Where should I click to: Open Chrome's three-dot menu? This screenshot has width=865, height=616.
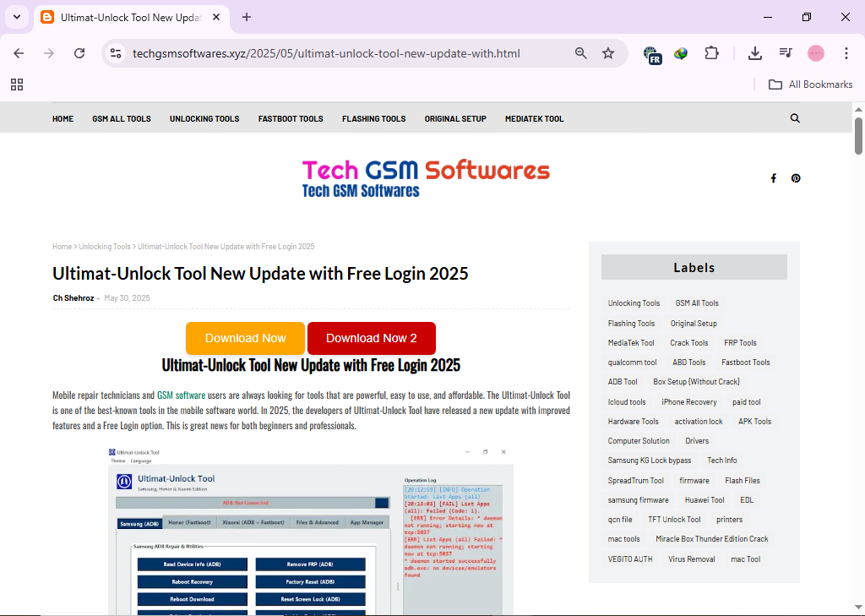point(846,53)
